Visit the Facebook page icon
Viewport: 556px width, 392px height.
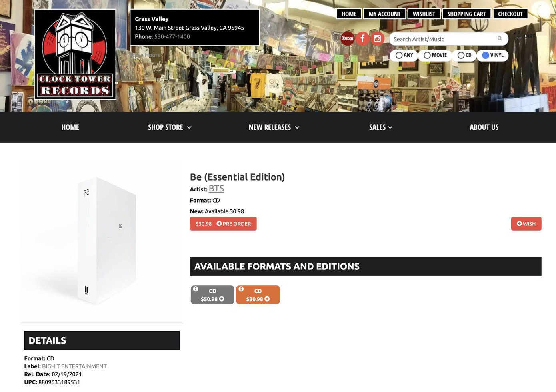point(362,38)
